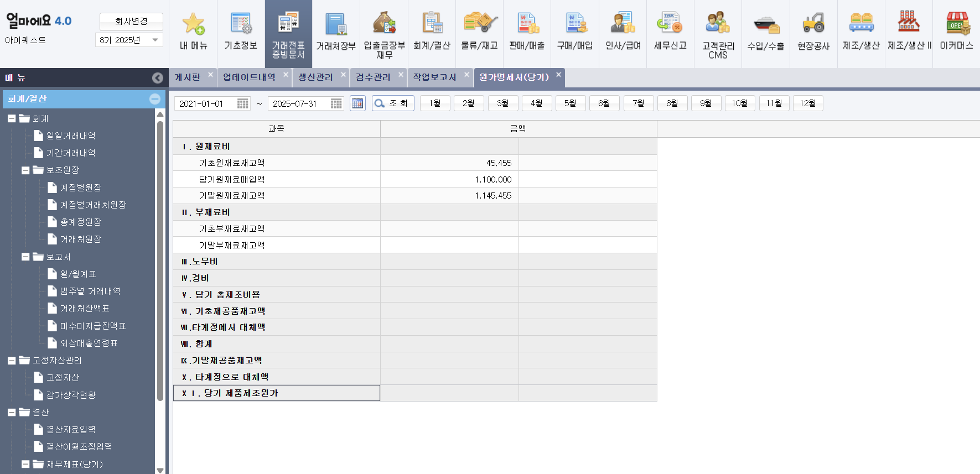Open the 입출금장부 재무 icon
The width and height of the screenshot is (980, 474).
tap(384, 23)
